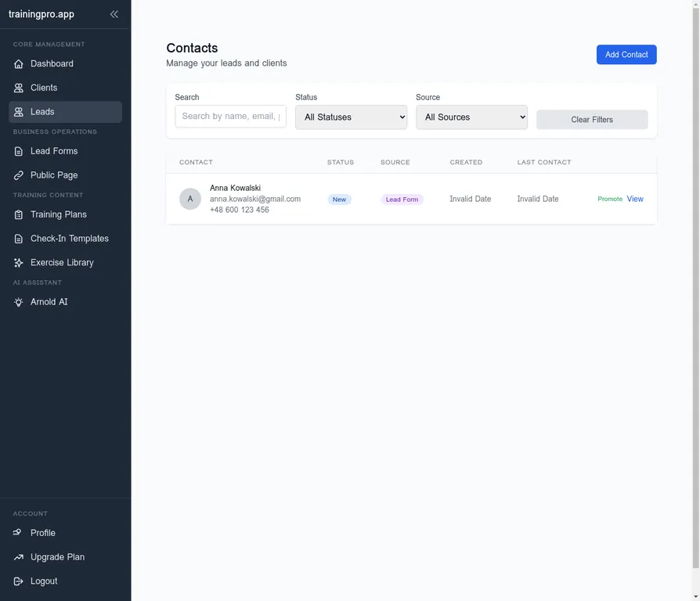Click the Lead Forms link icon
This screenshot has height=601, width=700.
click(x=19, y=151)
